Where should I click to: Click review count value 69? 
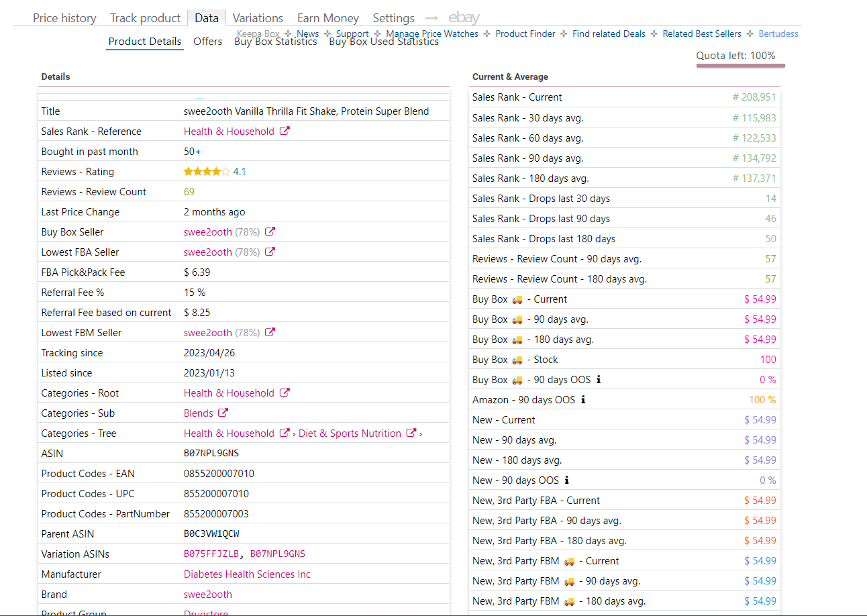tap(189, 192)
